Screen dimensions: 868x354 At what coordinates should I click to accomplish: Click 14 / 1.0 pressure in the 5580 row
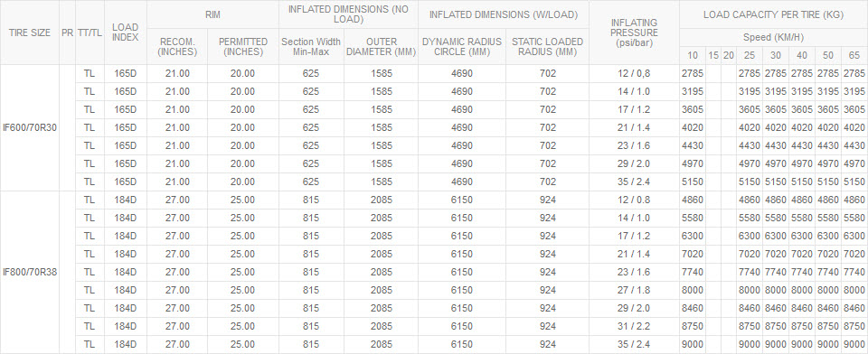(634, 218)
